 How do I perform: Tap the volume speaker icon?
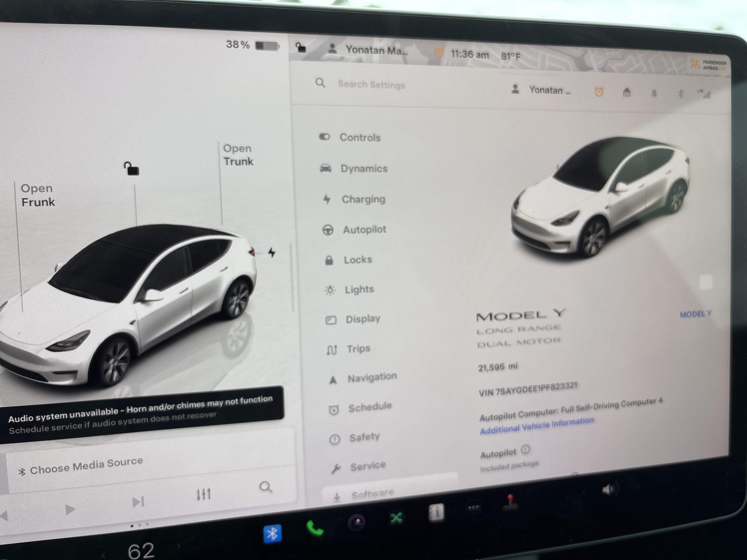click(x=610, y=489)
